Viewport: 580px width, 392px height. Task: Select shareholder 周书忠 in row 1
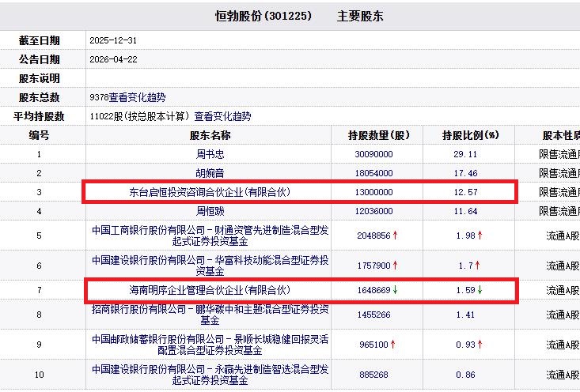pos(210,154)
